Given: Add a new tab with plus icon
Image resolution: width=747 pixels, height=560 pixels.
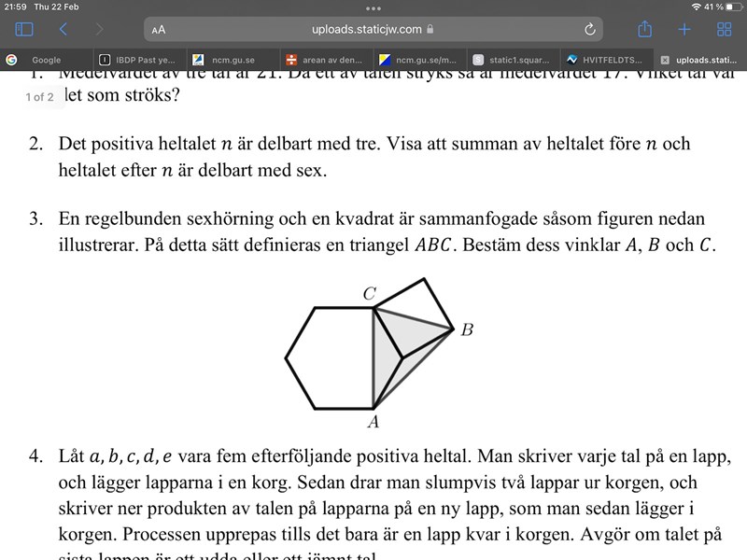Looking at the screenshot, I should click(x=684, y=30).
